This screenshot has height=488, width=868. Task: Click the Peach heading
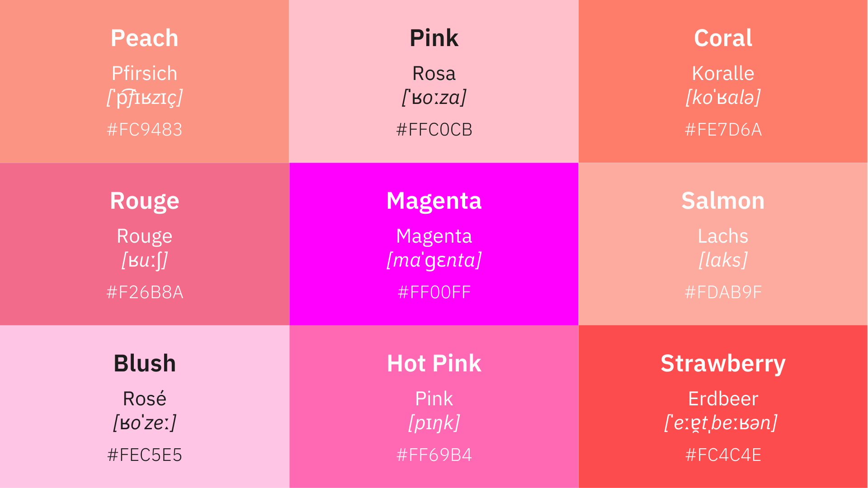(x=145, y=38)
